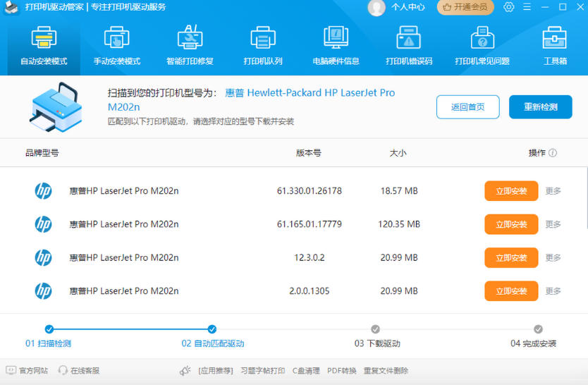This screenshot has height=385, width=588.
Task: Click HP logo of version 12.3.0.2
Action: [43, 257]
